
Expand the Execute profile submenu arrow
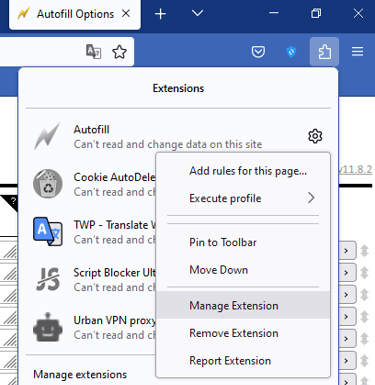(311, 198)
